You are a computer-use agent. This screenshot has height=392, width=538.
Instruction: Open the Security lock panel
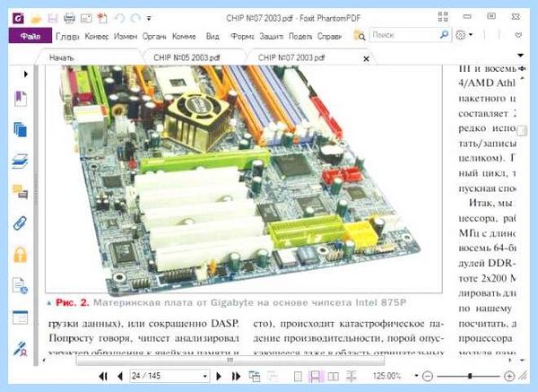click(x=21, y=255)
